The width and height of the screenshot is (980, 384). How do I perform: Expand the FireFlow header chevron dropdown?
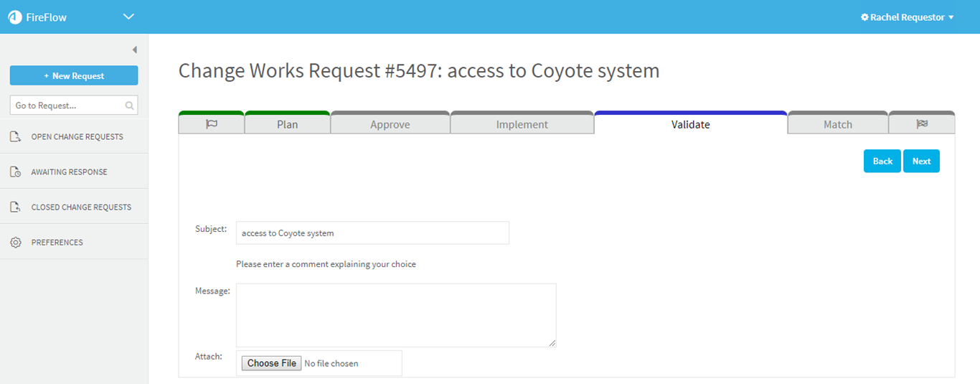[x=128, y=17]
